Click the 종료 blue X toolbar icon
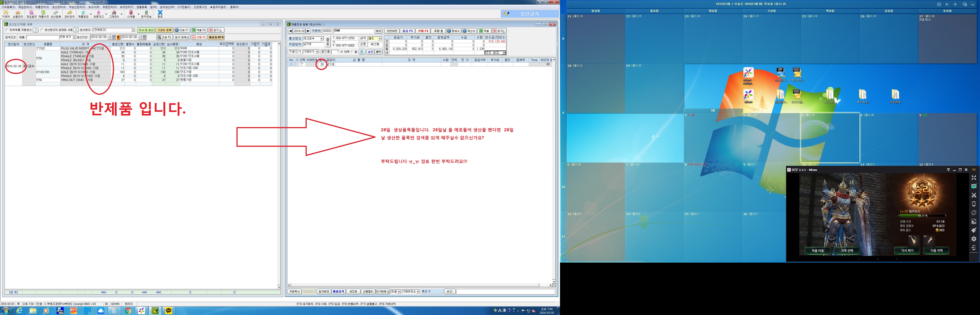The height and width of the screenshot is (315, 980). click(160, 14)
